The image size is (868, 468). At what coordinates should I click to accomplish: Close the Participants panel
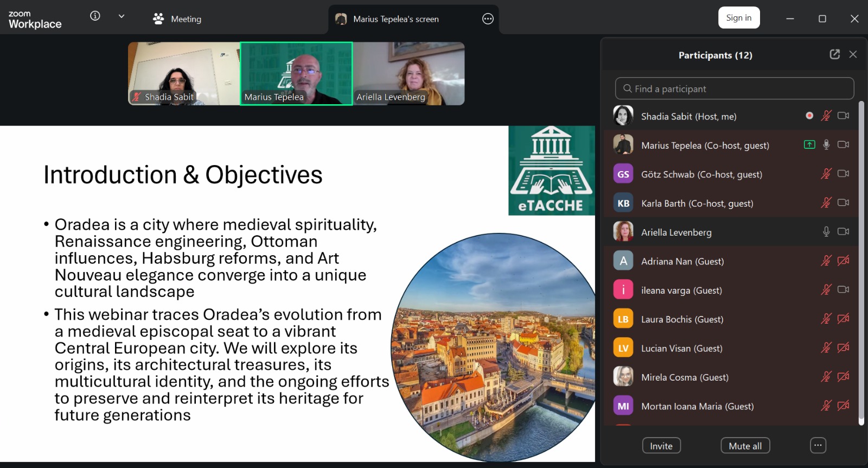853,54
